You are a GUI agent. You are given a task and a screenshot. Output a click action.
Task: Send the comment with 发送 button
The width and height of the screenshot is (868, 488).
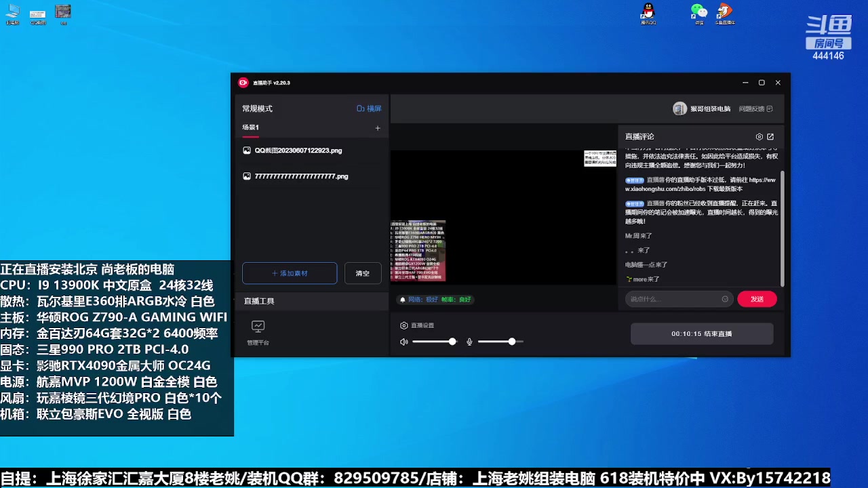point(757,299)
